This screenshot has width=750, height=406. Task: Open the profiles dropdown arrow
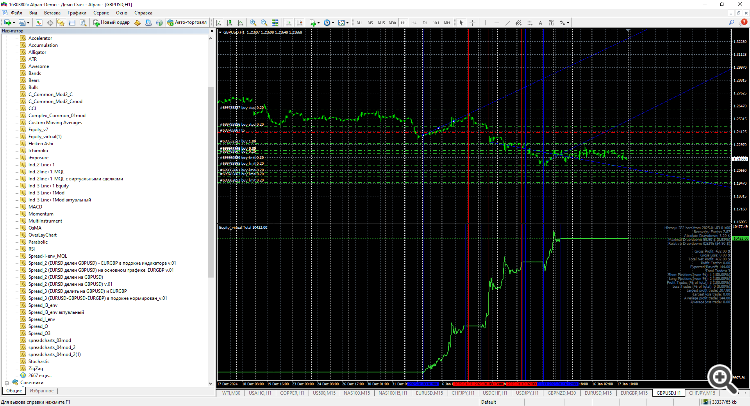(x=29, y=22)
